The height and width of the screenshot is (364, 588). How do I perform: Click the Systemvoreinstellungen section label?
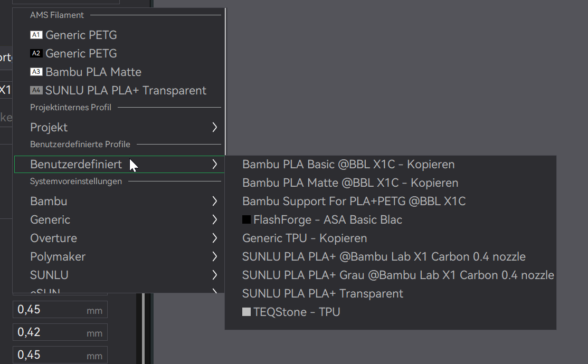[x=76, y=181]
